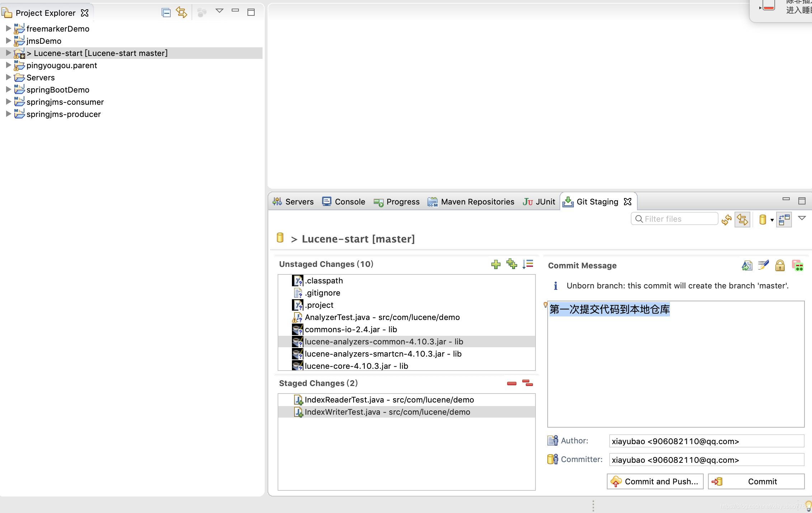Expand the Servers project node
This screenshot has width=812, height=513.
(x=6, y=77)
